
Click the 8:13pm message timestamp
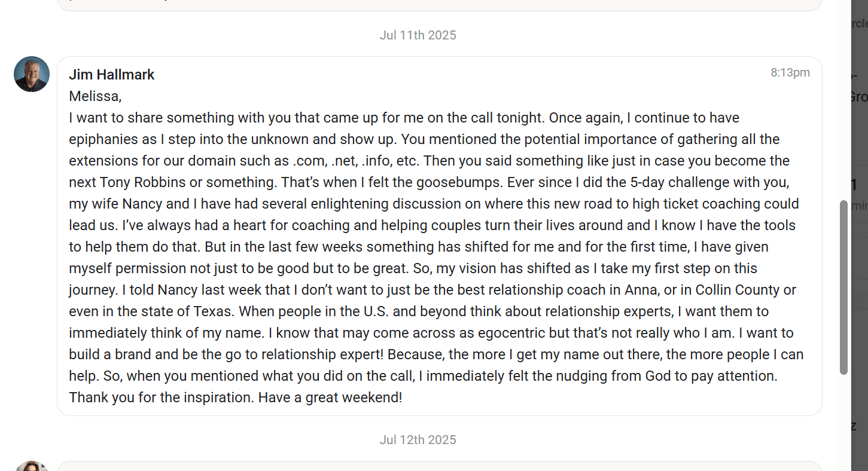pos(790,73)
